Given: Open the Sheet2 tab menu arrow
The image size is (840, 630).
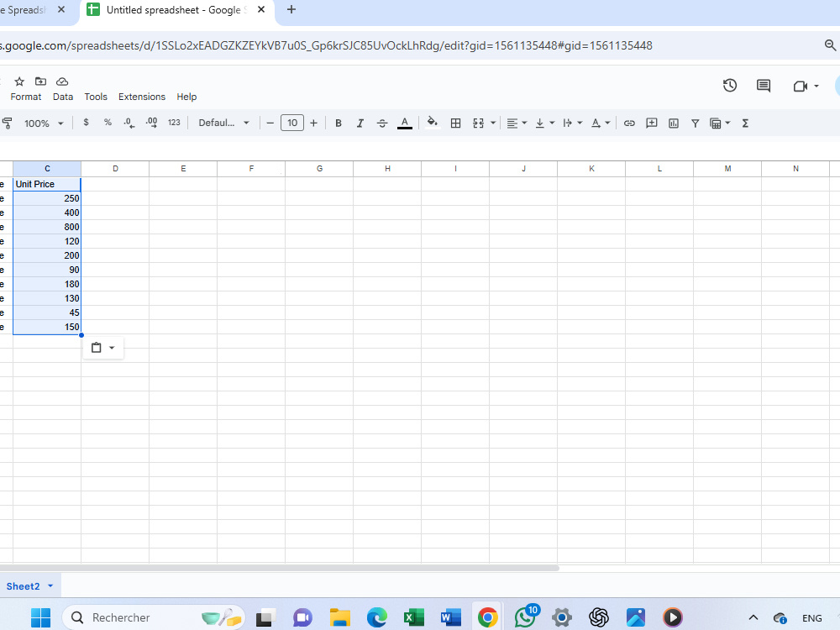Looking at the screenshot, I should pos(50,586).
